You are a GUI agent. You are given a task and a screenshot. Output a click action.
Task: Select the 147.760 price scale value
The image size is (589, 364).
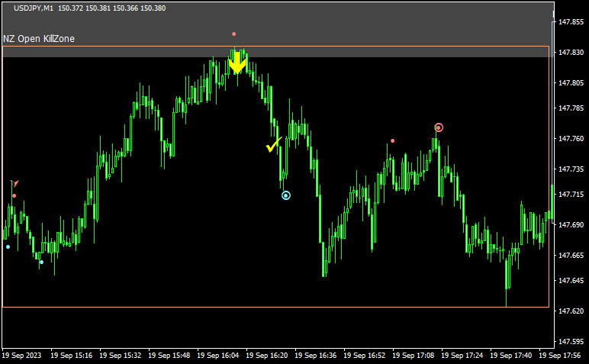pyautogui.click(x=571, y=139)
